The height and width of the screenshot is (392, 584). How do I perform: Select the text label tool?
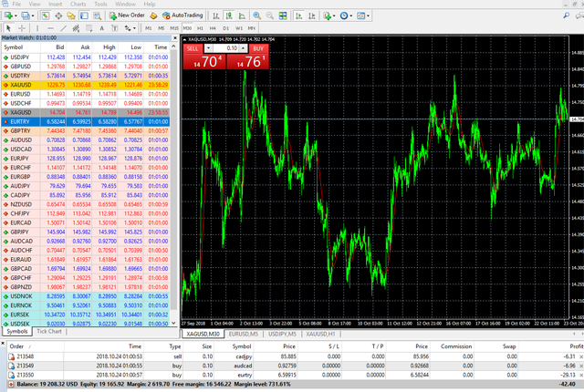point(114,28)
